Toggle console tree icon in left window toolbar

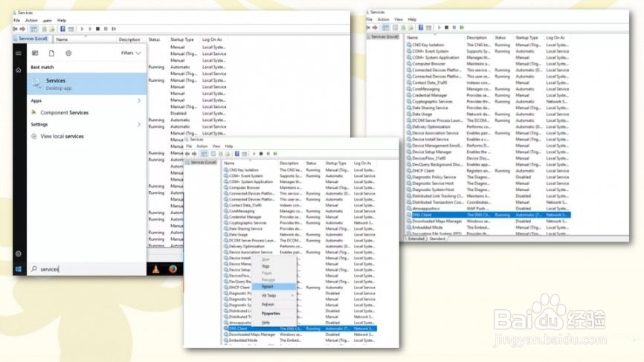click(x=34, y=29)
